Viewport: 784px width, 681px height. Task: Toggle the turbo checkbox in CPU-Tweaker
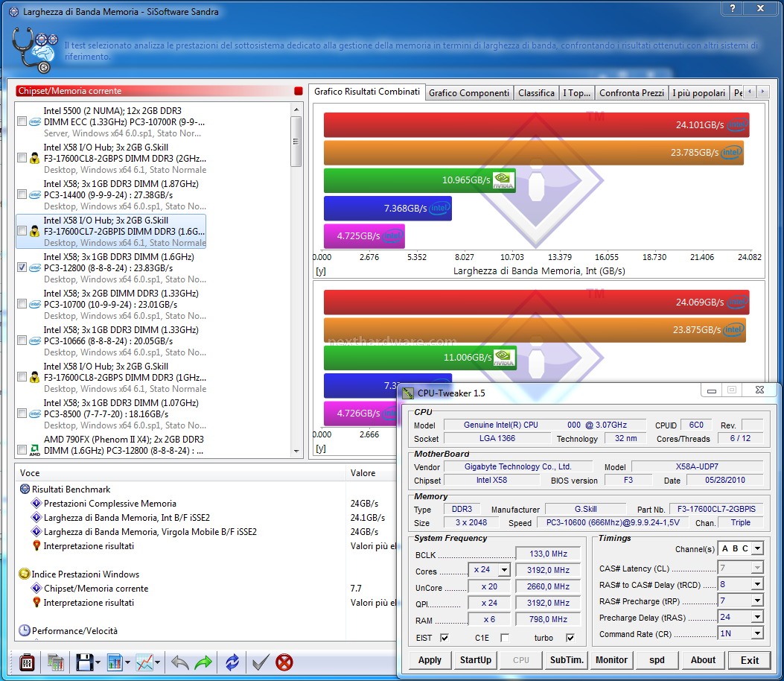tap(570, 638)
